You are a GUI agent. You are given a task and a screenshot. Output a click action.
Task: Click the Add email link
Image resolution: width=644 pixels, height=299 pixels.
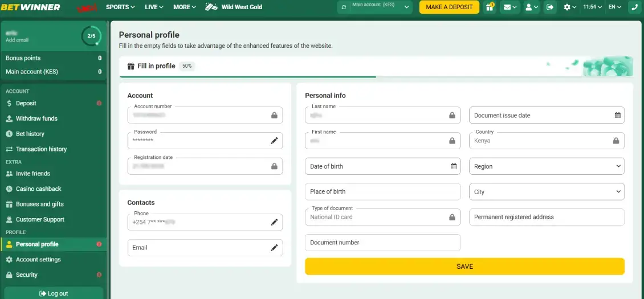17,40
